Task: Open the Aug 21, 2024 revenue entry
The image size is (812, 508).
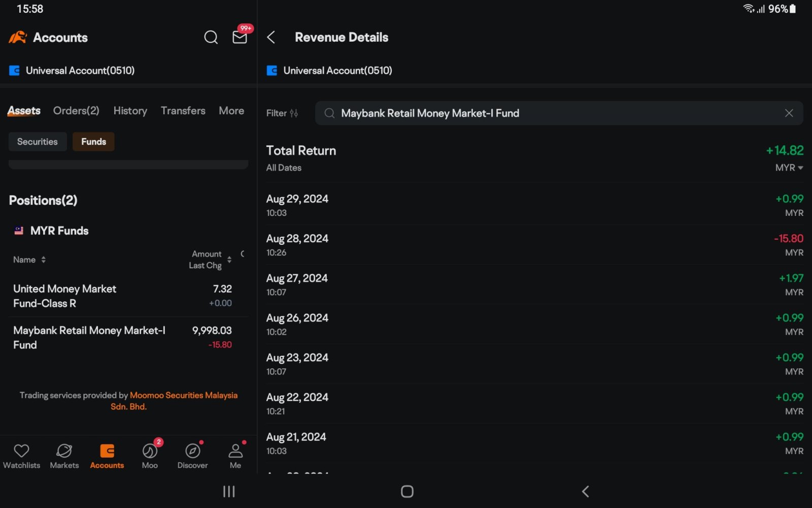Action: click(x=535, y=443)
